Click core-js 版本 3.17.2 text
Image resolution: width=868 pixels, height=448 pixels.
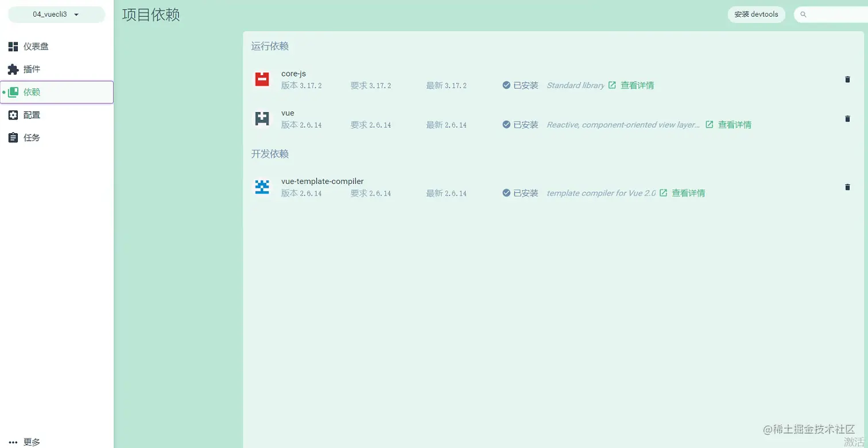tap(301, 86)
